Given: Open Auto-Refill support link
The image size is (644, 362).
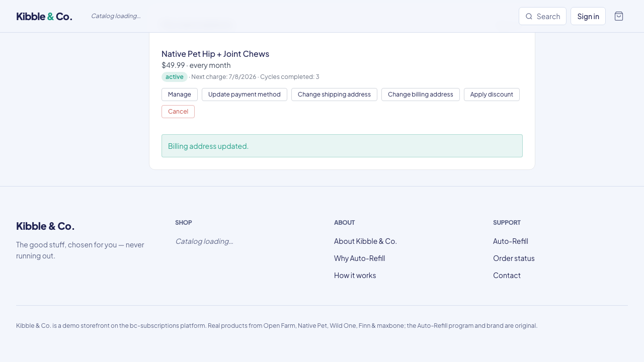Looking at the screenshot, I should click(511, 241).
